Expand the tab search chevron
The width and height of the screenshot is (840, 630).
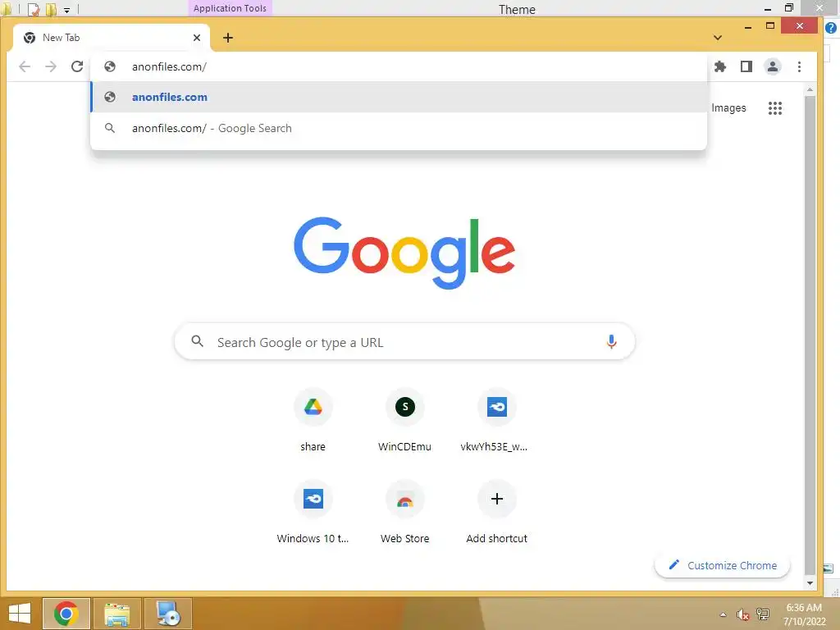pos(718,38)
